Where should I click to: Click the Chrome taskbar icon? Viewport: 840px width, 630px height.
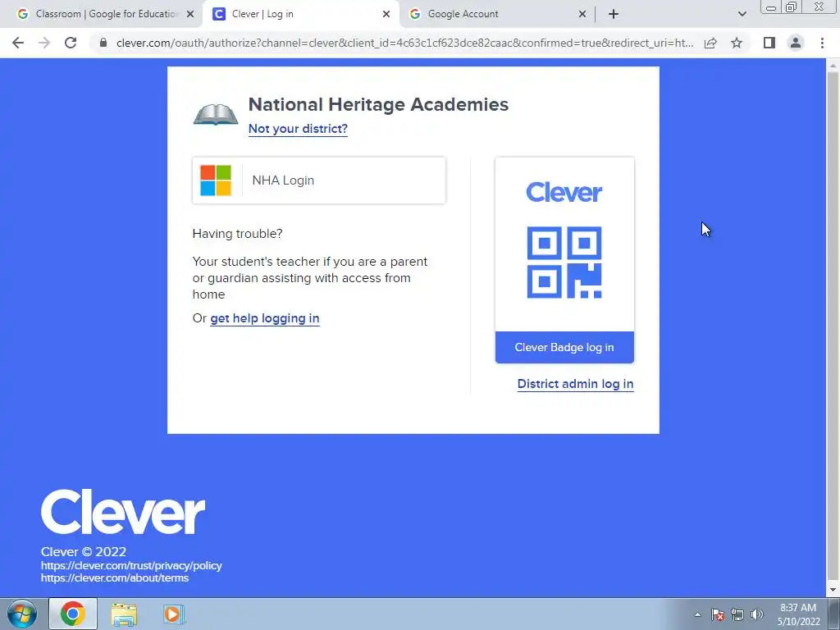(x=73, y=614)
